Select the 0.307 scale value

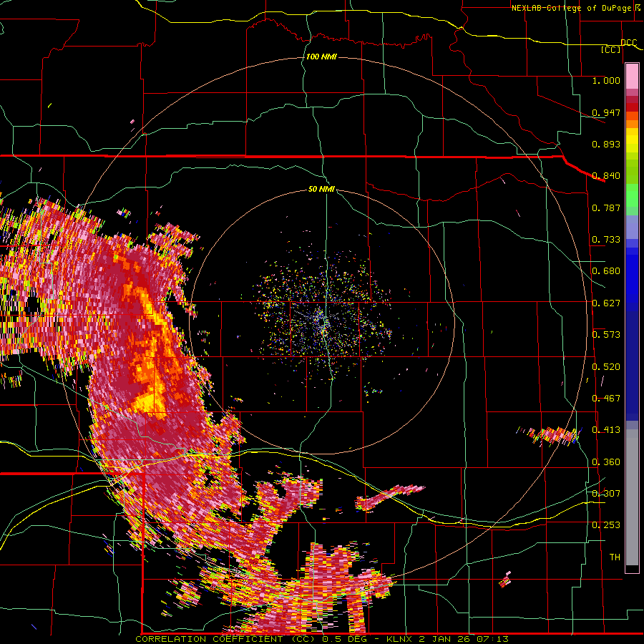tap(606, 494)
